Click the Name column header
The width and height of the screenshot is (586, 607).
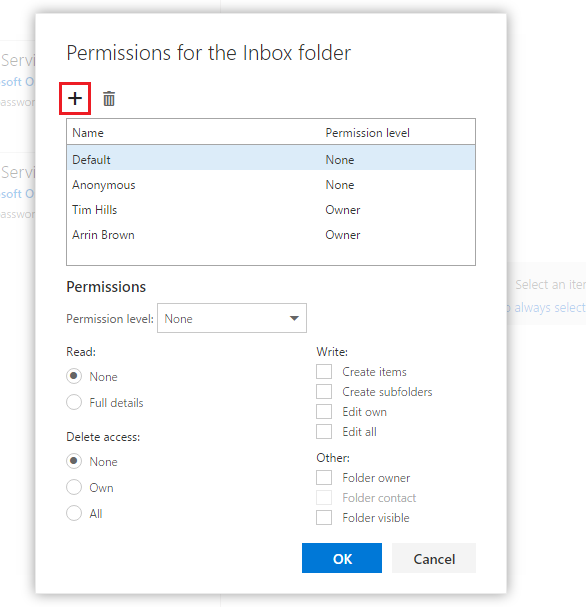(x=88, y=133)
